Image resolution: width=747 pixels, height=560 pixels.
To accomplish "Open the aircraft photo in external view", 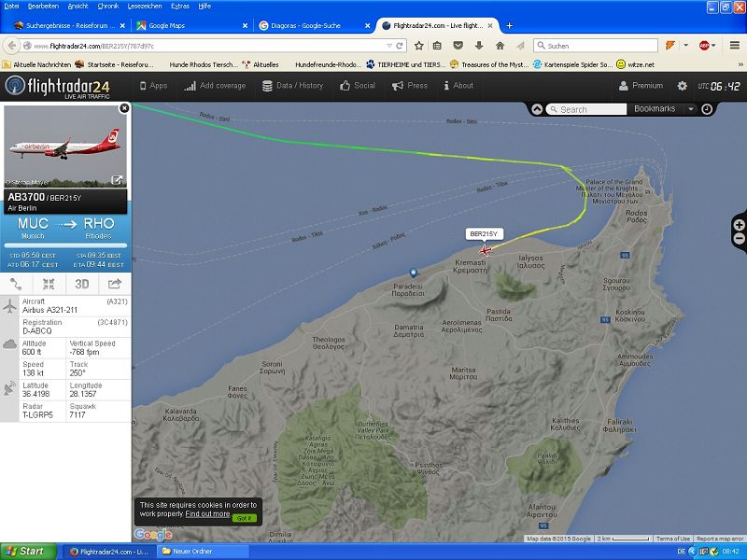I will [117, 179].
